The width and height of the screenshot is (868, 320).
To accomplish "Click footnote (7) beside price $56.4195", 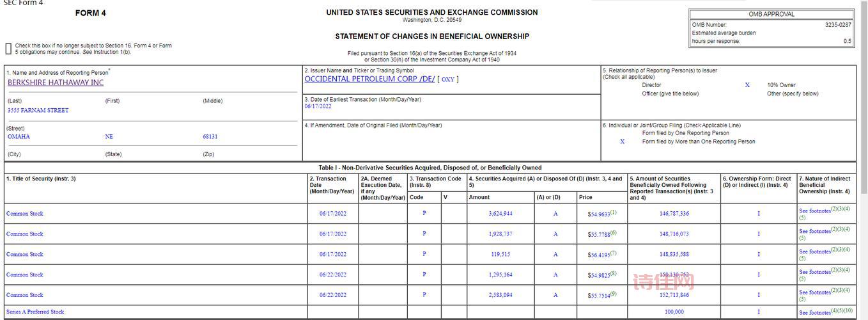I will (x=614, y=253).
